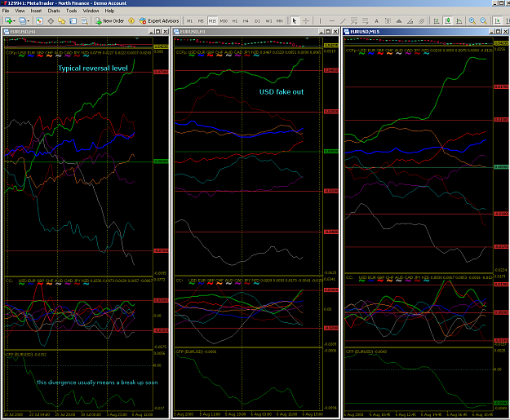
Task: Open the Window menu
Action: tap(91, 11)
